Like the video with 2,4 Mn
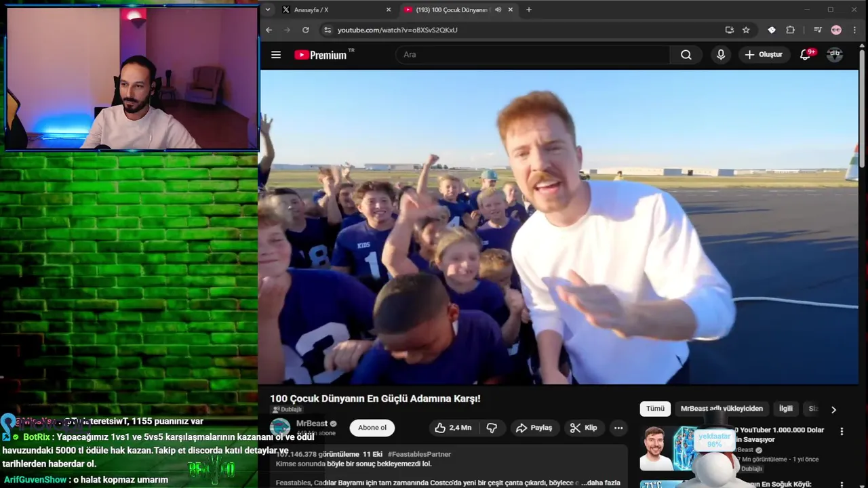 (x=453, y=428)
